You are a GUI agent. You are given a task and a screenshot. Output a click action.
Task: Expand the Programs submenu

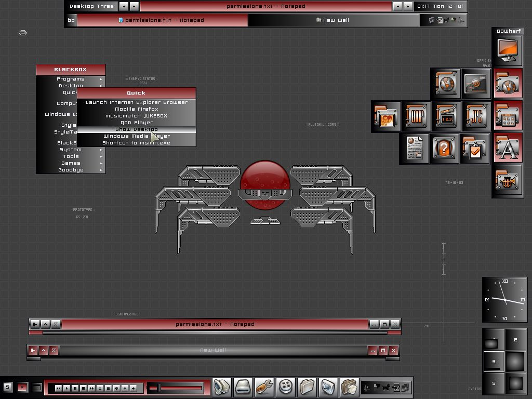click(x=71, y=79)
